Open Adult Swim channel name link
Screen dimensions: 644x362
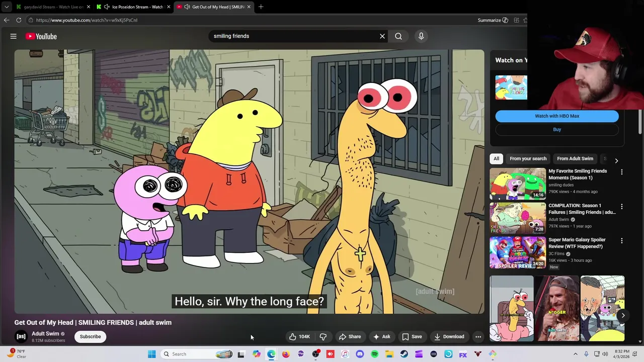[x=45, y=334]
